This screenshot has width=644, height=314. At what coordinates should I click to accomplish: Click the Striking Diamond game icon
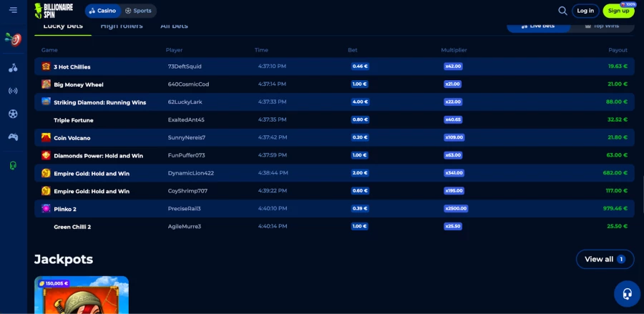(x=46, y=102)
